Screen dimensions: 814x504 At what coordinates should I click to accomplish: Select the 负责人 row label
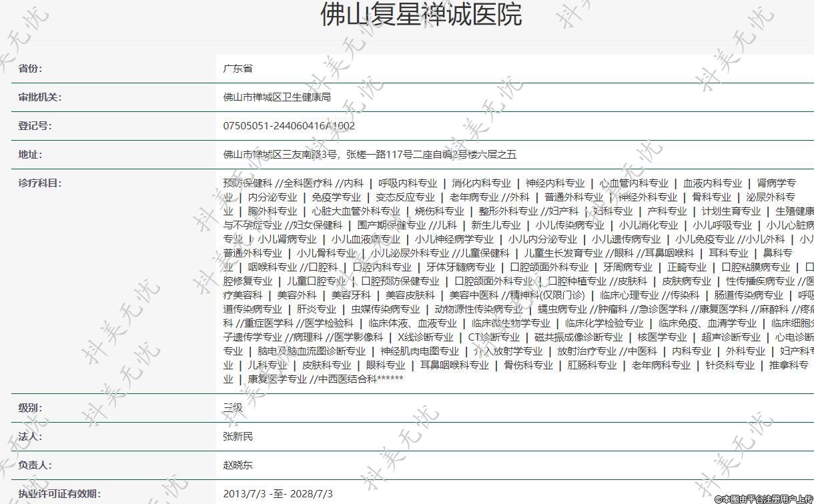[35, 465]
